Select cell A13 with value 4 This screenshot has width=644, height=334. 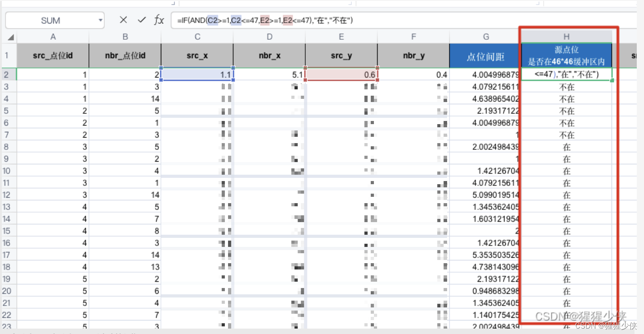pos(53,207)
